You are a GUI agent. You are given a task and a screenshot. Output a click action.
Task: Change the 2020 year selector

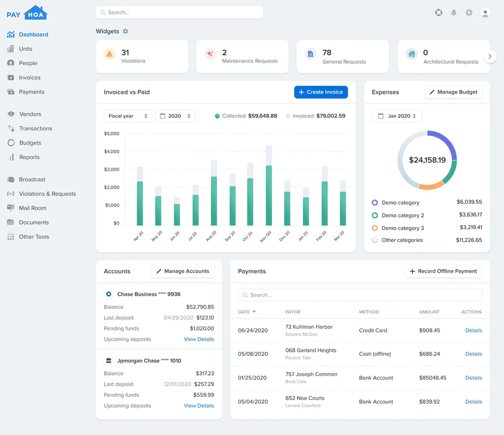pos(175,116)
